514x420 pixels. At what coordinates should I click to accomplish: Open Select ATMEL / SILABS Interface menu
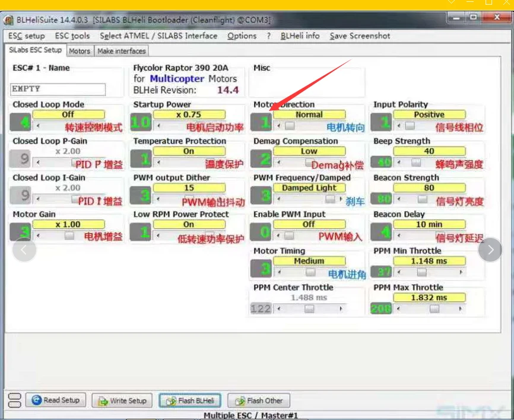coord(158,36)
